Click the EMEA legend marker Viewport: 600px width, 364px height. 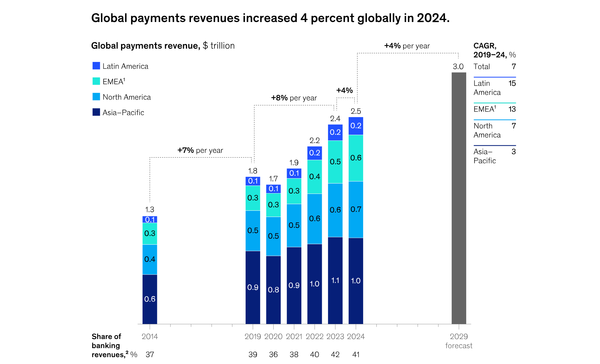(96, 81)
